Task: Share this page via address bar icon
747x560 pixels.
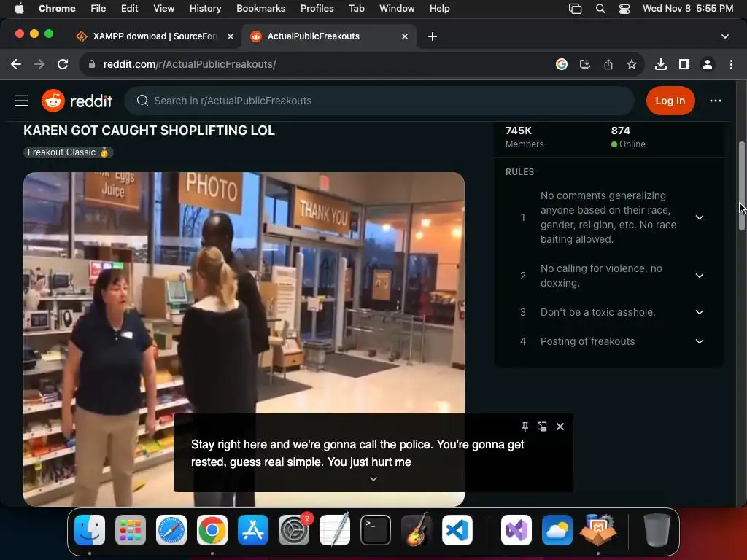Action: click(x=608, y=64)
